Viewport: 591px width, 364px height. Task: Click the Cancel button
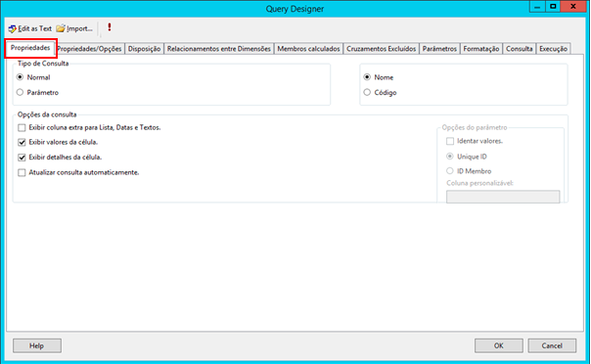552,345
